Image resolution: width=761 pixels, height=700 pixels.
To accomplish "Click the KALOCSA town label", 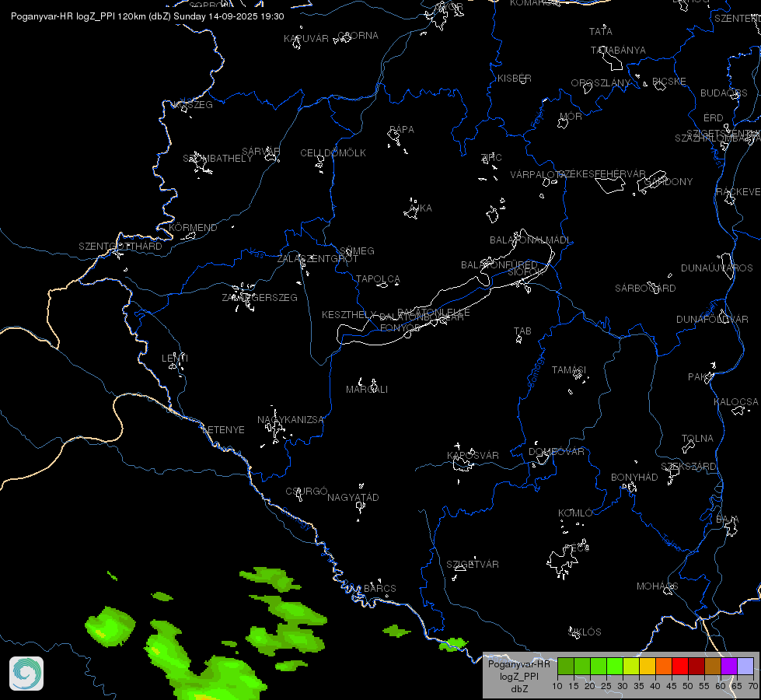I will (736, 402).
